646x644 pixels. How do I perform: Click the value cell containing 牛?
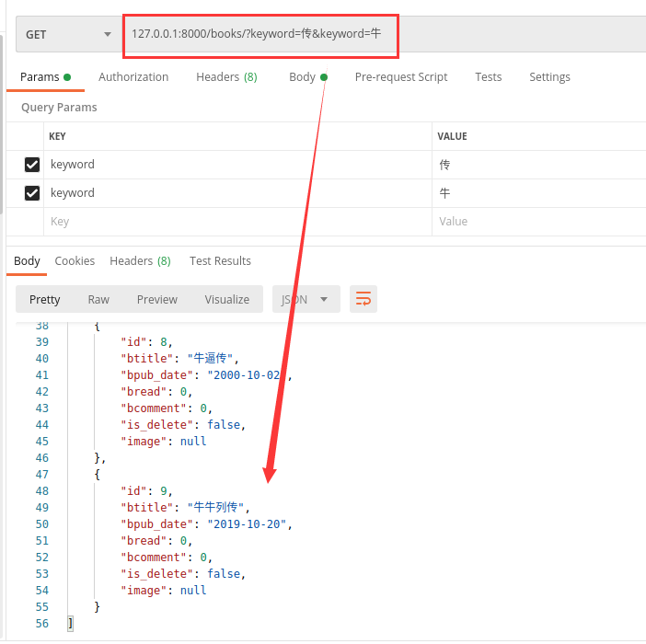point(539,193)
